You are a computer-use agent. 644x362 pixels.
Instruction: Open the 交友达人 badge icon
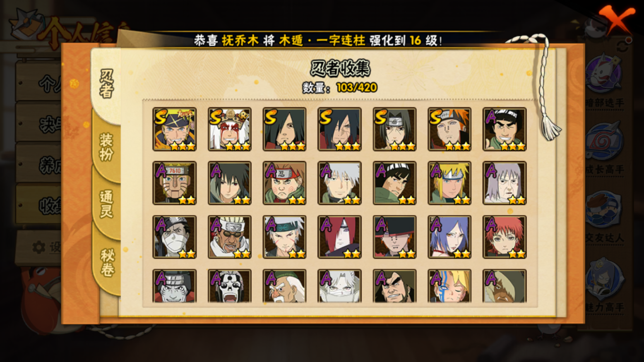(x=604, y=209)
